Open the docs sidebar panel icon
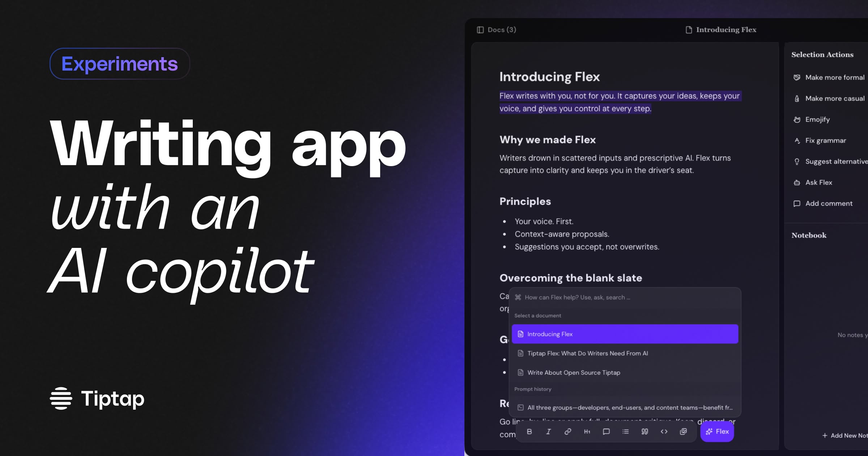The image size is (868, 456). coord(480,30)
